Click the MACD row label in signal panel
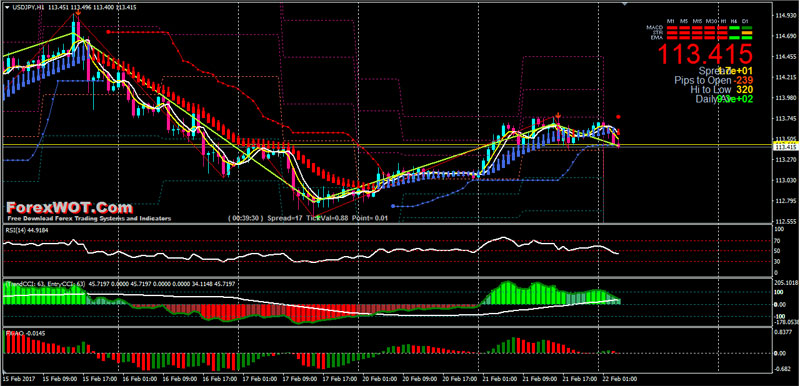Screen dimensions: 800x386 pyautogui.click(x=655, y=27)
